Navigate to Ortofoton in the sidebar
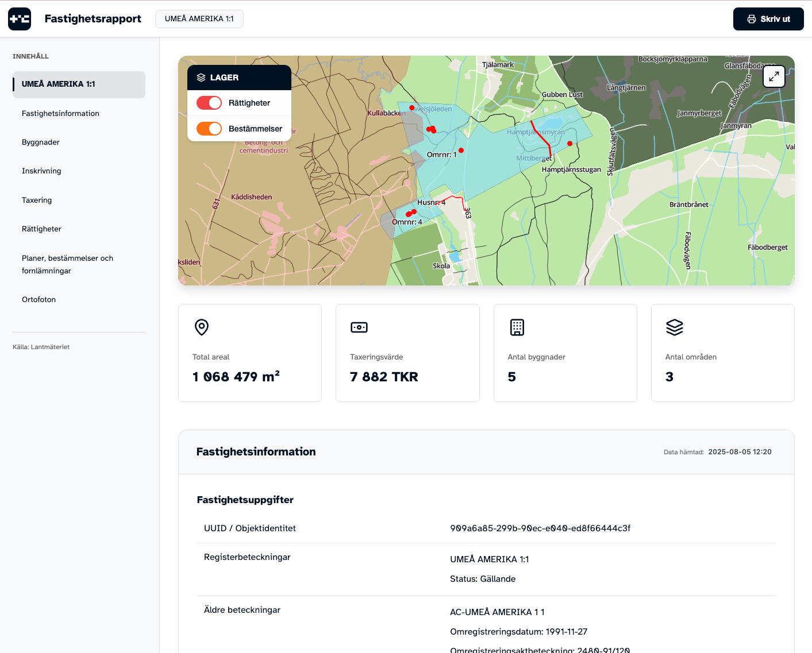 pyautogui.click(x=39, y=300)
